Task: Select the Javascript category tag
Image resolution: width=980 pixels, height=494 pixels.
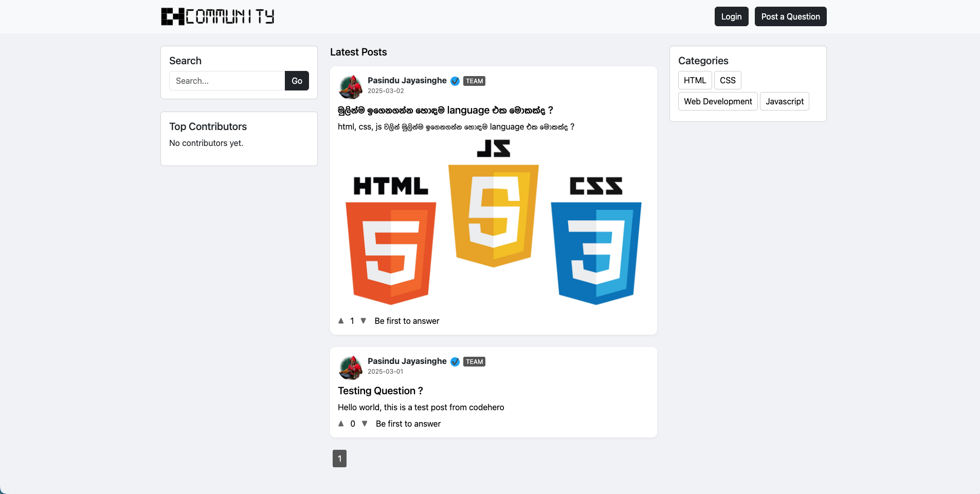Action: pyautogui.click(x=784, y=101)
